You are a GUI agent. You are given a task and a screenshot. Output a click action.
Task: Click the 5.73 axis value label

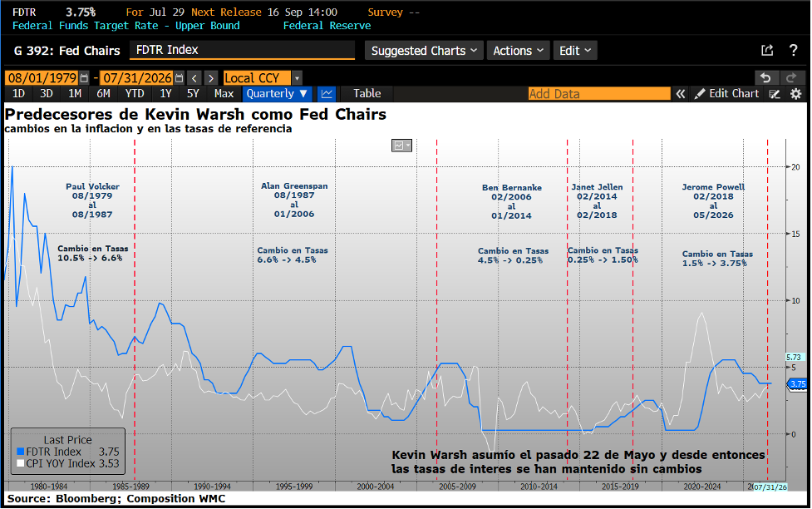coord(794,357)
